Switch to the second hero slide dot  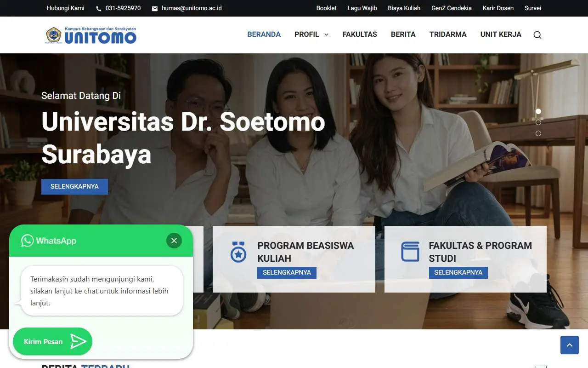538,122
